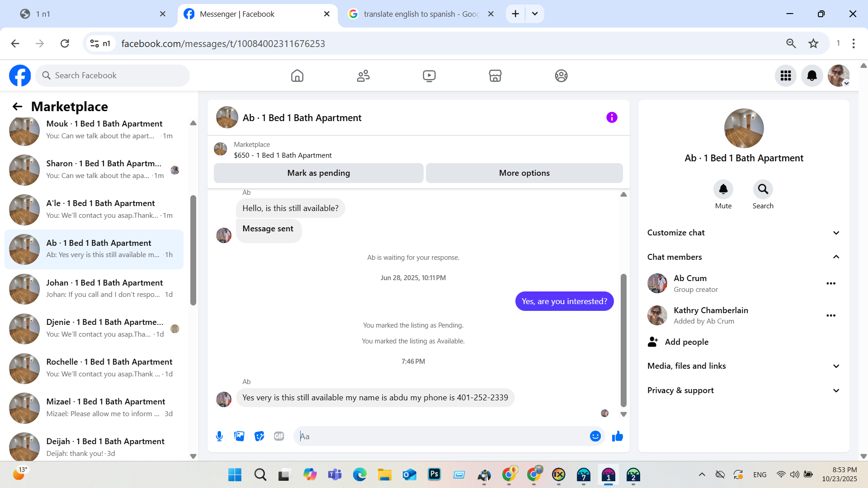Switch to the translate english to spanish tab
Screen dimensions: 868x488
click(x=420, y=14)
